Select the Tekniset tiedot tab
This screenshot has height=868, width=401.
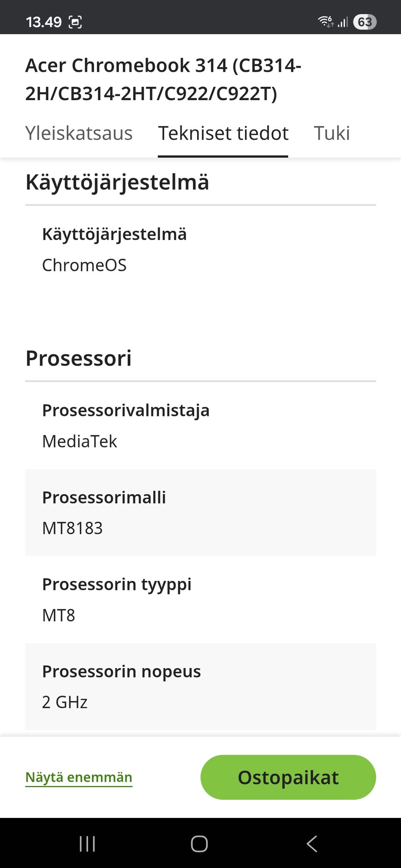click(223, 134)
